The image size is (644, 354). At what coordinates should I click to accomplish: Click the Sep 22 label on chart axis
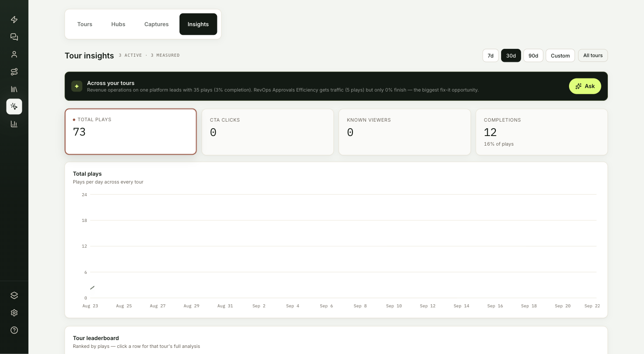tap(592, 306)
